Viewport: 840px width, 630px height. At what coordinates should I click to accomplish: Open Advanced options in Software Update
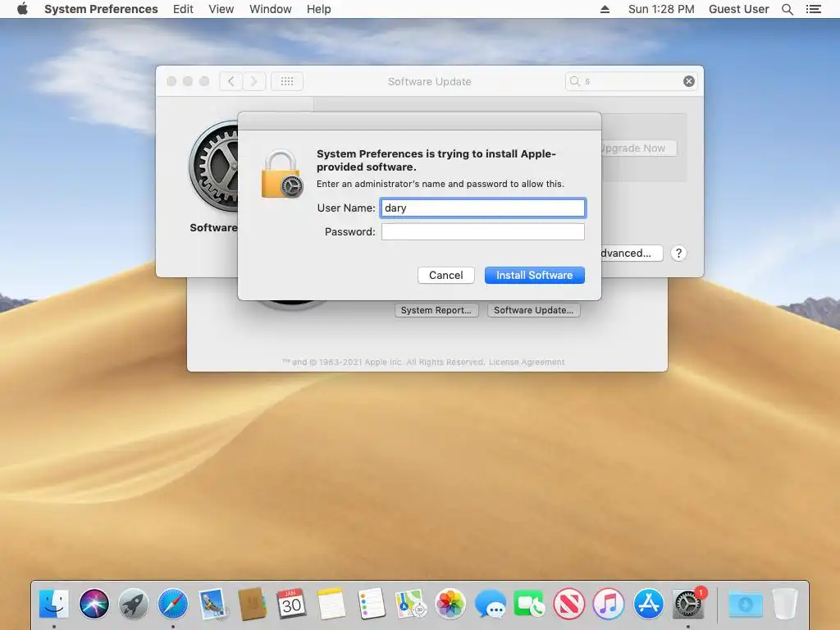(x=632, y=253)
